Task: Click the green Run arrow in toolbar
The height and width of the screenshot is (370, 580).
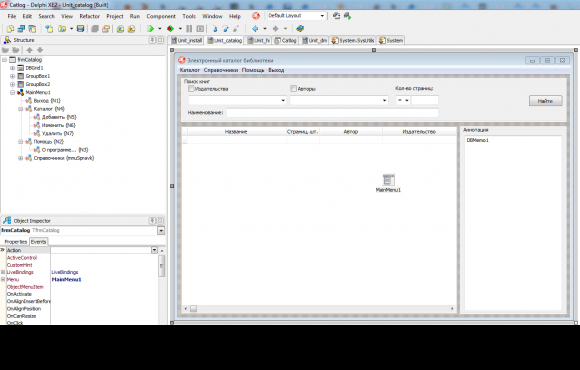Action: click(x=150, y=28)
